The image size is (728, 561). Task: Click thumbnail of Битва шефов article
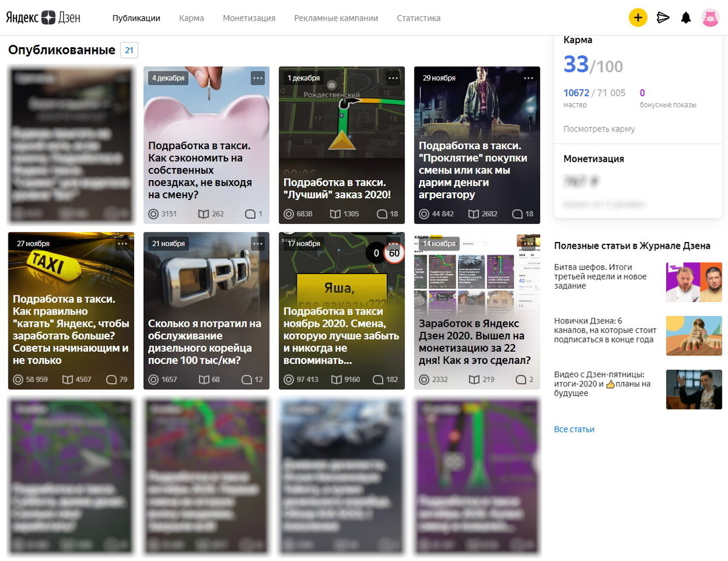coord(694,282)
